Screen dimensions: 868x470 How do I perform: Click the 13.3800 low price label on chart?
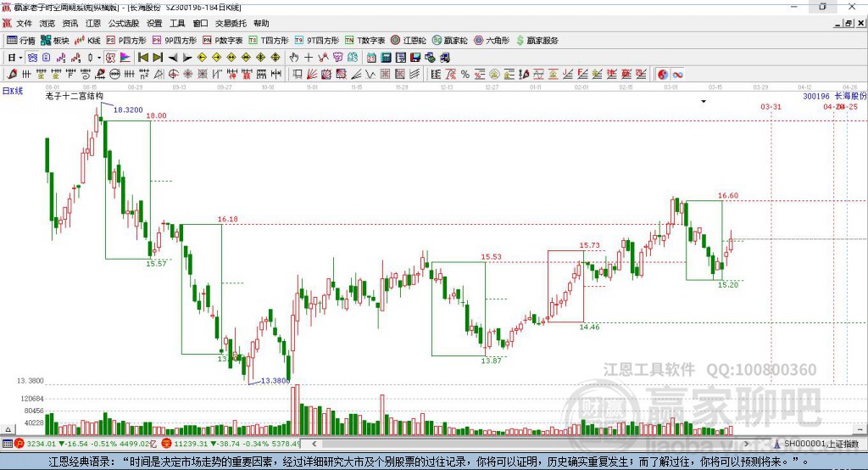pos(275,381)
